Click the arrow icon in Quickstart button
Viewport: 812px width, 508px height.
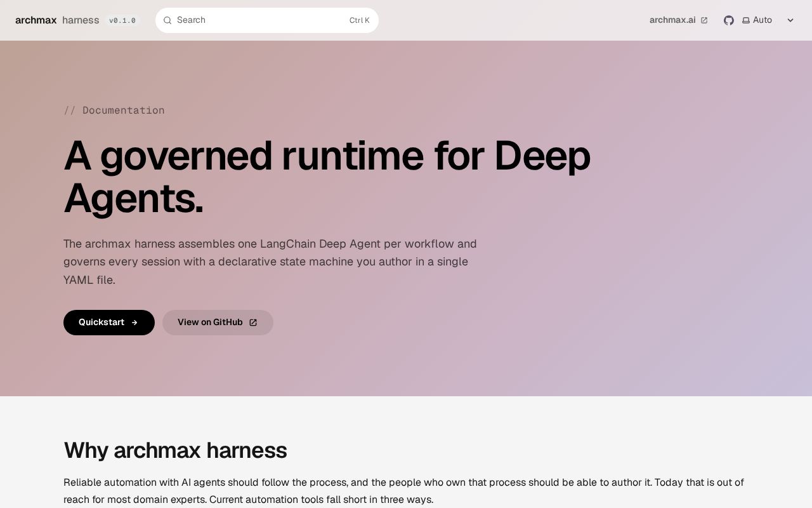[x=134, y=323]
